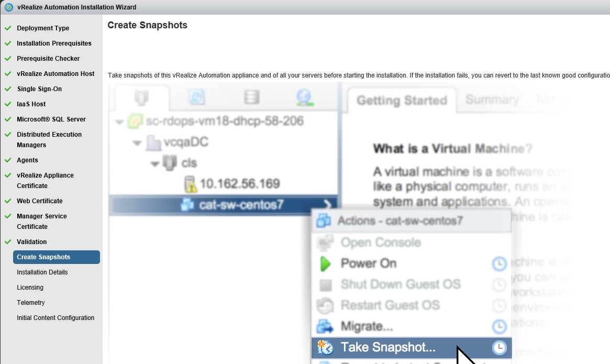
Task: Go to the Manager Service Certificate step
Action: click(41, 221)
